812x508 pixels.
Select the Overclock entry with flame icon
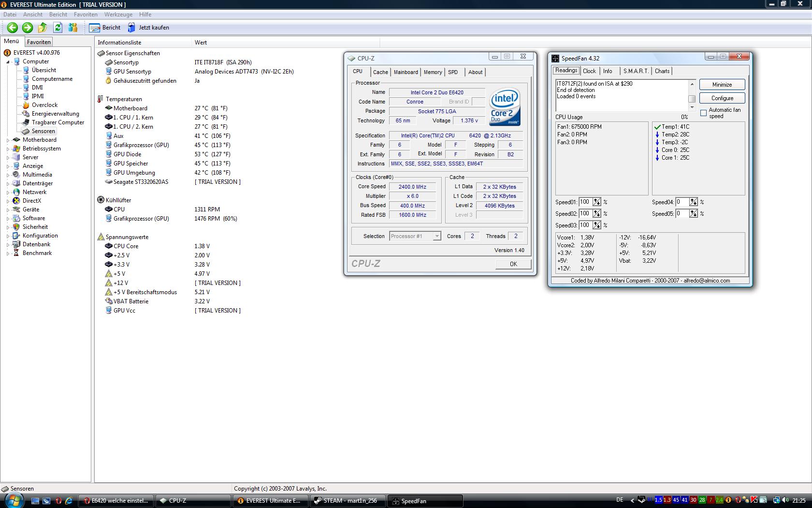[44, 105]
